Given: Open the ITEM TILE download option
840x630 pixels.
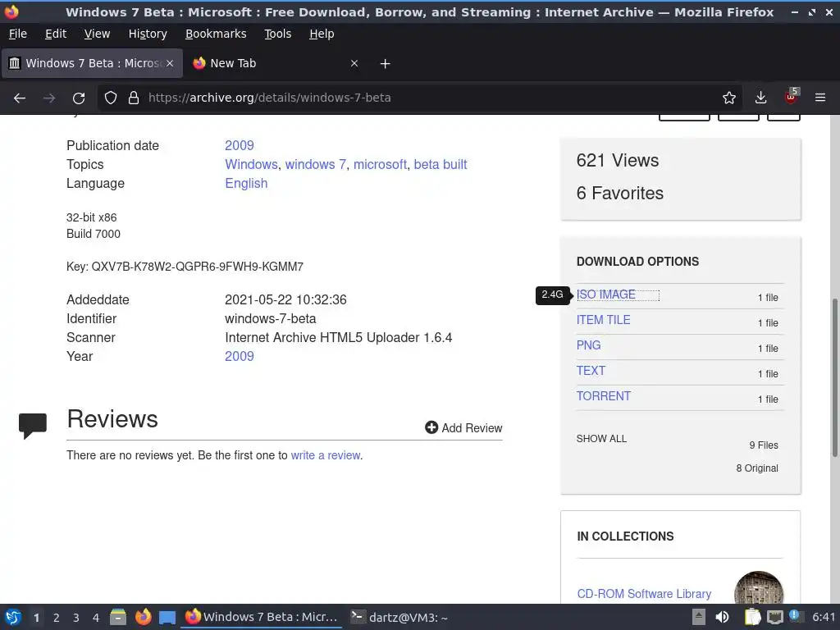Looking at the screenshot, I should coord(603,320).
